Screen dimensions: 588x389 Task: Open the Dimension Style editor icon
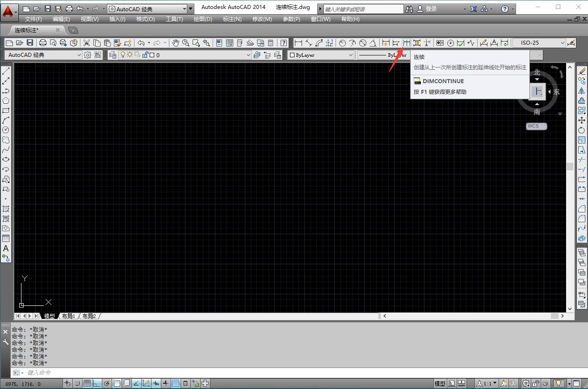click(x=571, y=43)
